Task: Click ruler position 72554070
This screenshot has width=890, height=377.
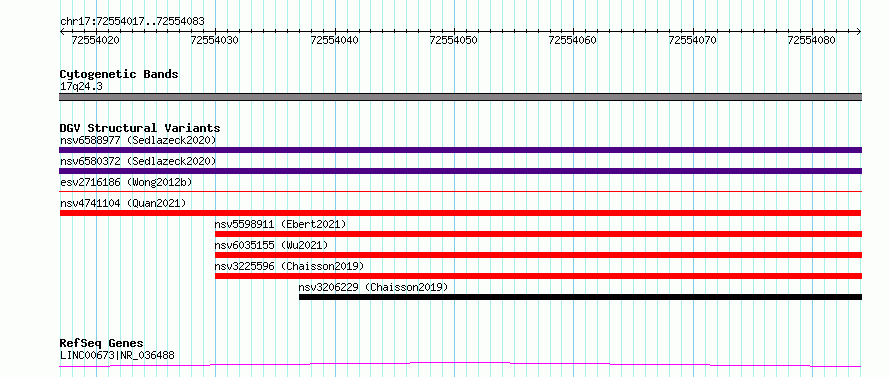Action: (692, 40)
